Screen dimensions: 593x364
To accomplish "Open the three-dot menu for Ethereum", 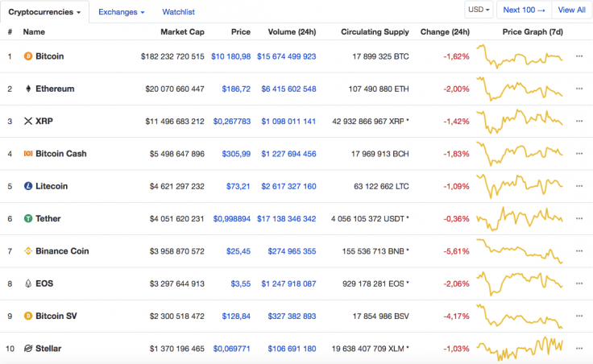I will click(x=579, y=89).
